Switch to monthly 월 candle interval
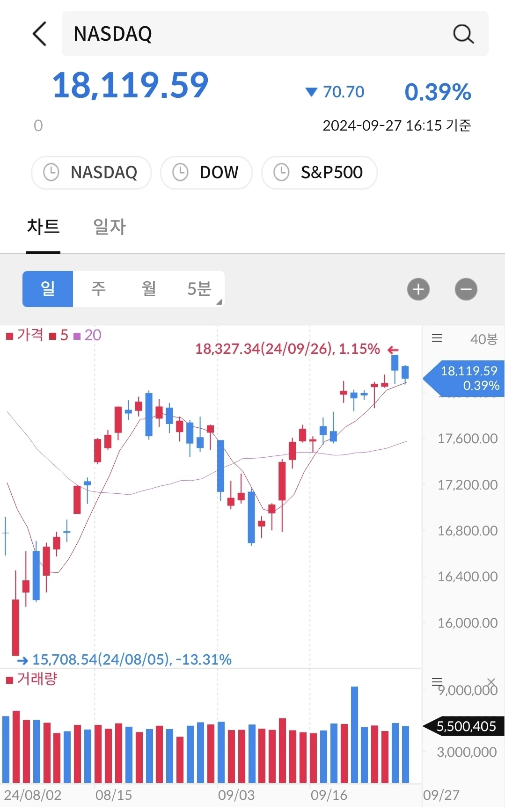The image size is (505, 812). [x=149, y=289]
